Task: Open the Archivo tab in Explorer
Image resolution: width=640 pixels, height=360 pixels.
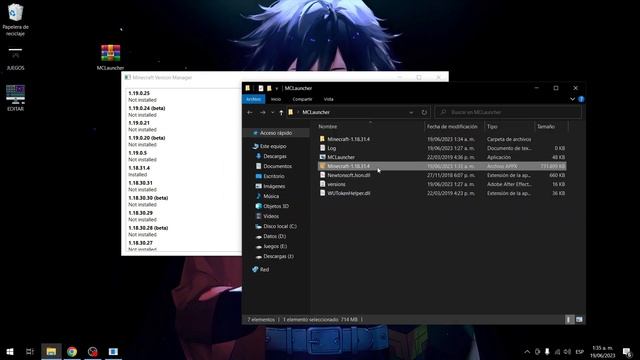Action: pyautogui.click(x=253, y=99)
